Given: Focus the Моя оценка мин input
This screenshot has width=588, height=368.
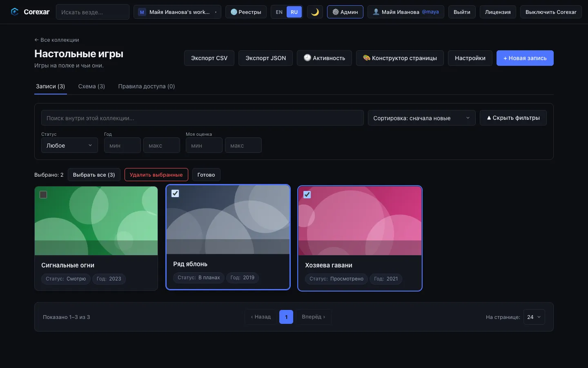Looking at the screenshot, I should (x=204, y=145).
